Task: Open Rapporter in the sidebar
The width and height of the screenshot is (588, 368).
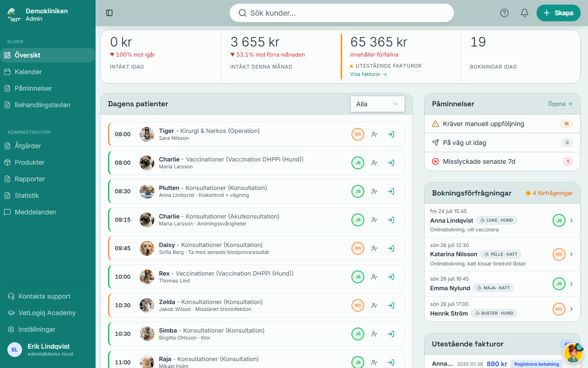Action: 48,179
